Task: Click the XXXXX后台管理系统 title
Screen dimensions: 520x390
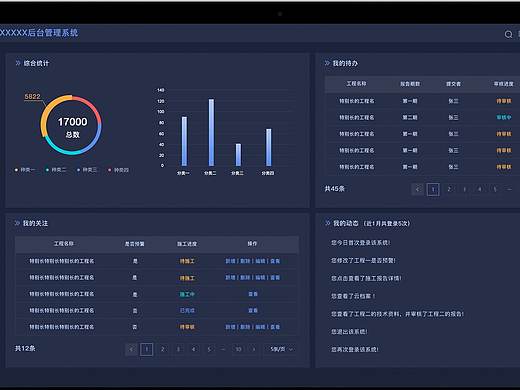Action: pyautogui.click(x=39, y=33)
